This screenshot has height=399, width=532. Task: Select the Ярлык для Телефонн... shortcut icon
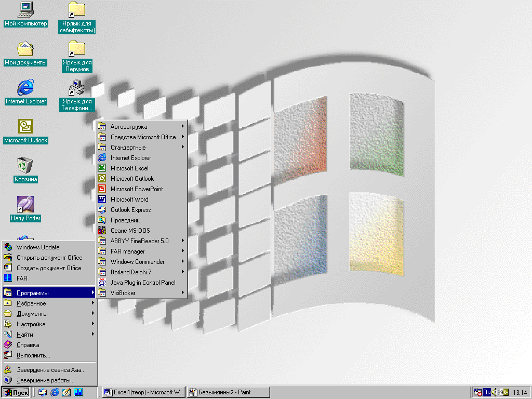77,87
